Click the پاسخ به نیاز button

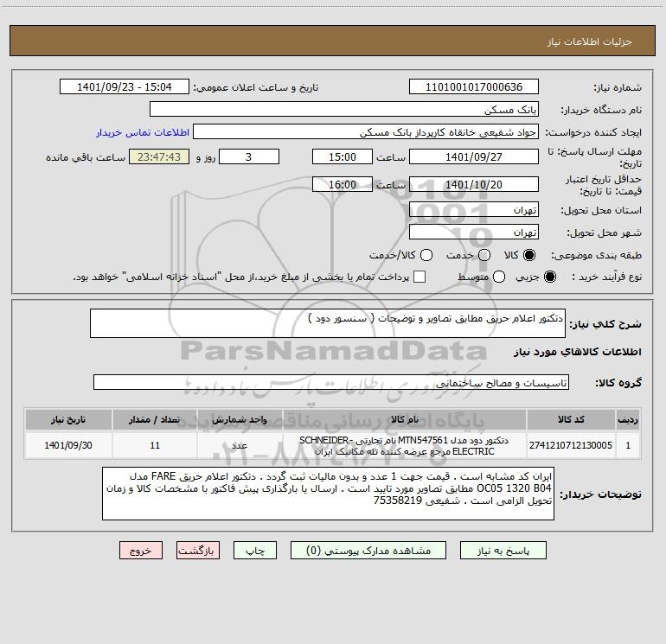tap(503, 551)
